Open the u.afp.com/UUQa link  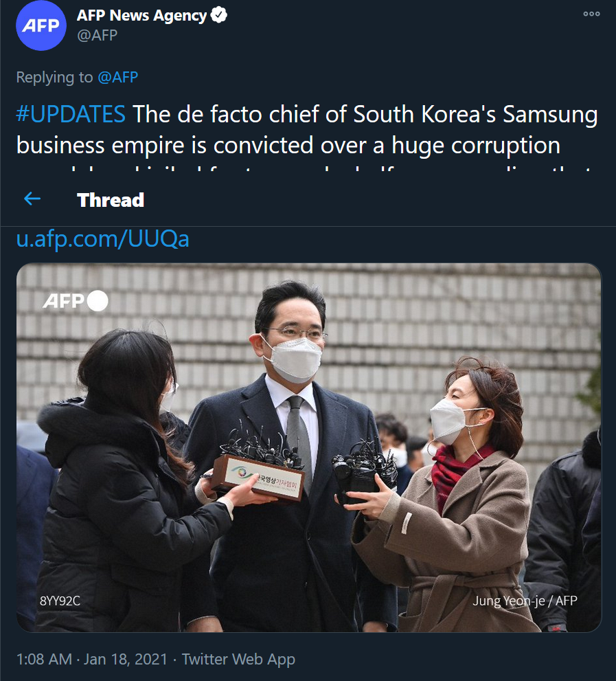click(x=103, y=239)
